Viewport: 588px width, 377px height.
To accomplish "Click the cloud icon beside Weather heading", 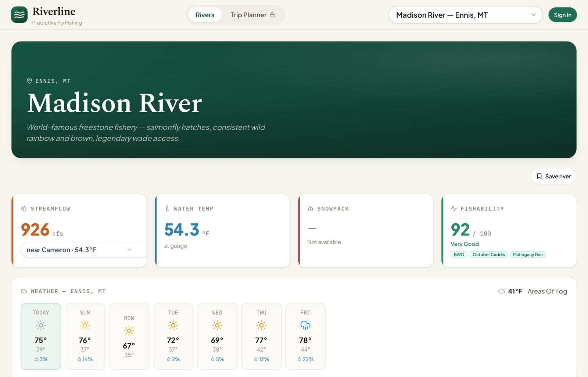I will pos(24,291).
